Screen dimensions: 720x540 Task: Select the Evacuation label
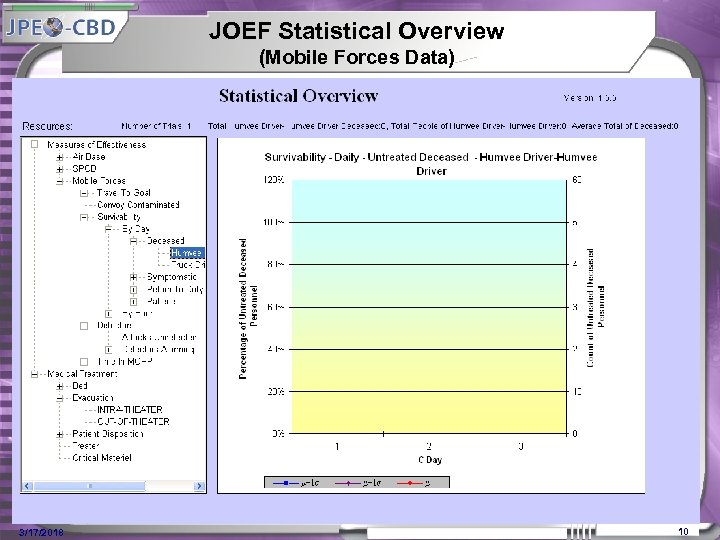[x=93, y=398]
